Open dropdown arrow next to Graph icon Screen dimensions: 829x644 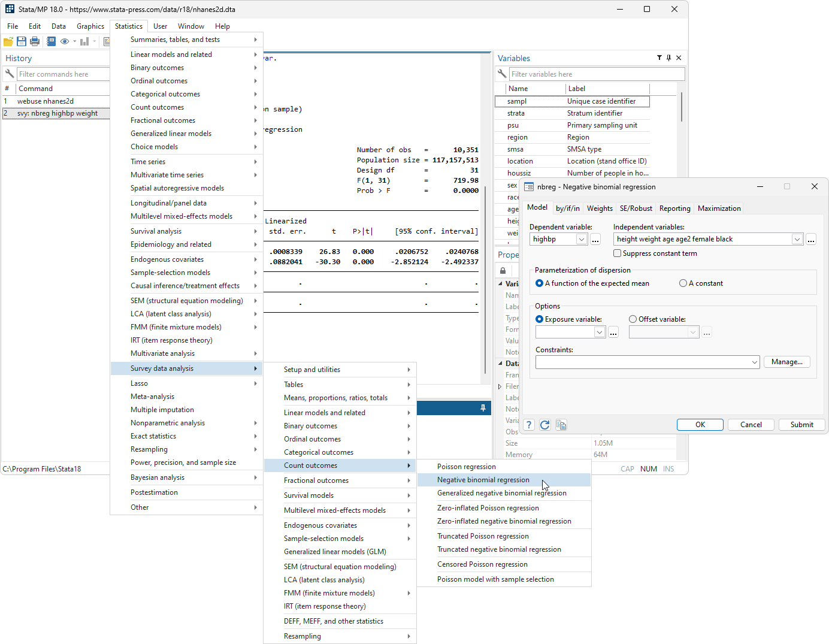(x=95, y=41)
